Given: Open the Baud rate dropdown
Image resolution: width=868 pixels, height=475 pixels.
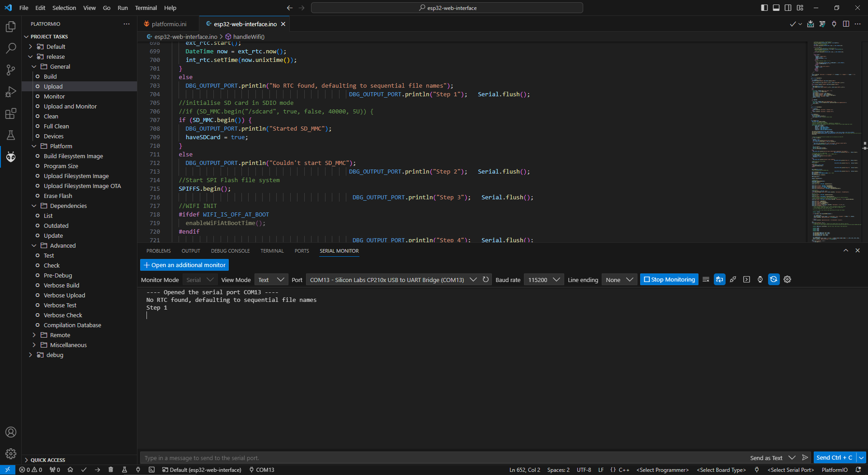Looking at the screenshot, I should pos(543,280).
